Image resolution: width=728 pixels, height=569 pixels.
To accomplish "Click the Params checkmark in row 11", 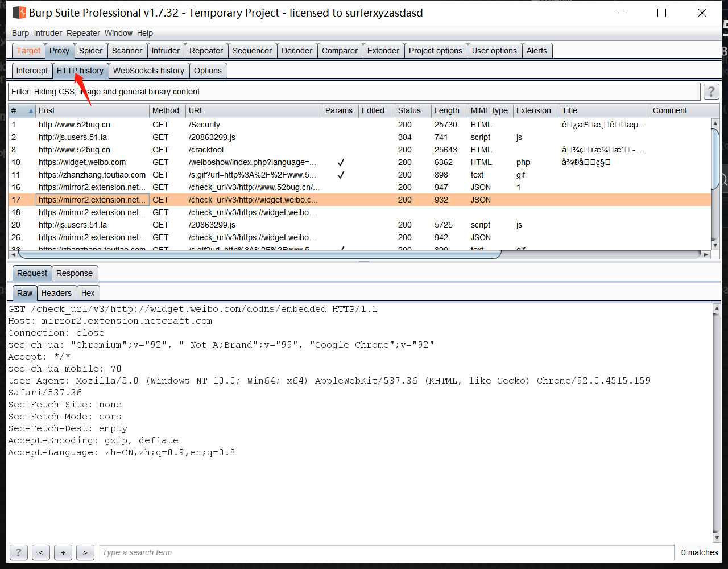I will tap(341, 175).
